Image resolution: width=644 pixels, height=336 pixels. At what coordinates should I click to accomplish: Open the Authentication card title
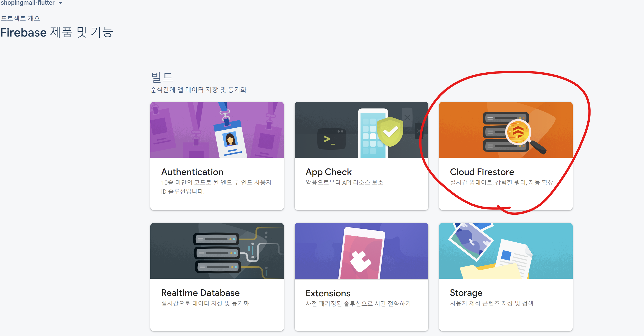192,172
